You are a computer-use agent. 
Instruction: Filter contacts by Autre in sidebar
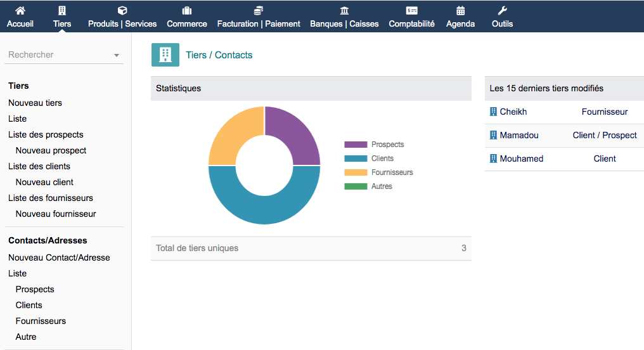point(26,337)
